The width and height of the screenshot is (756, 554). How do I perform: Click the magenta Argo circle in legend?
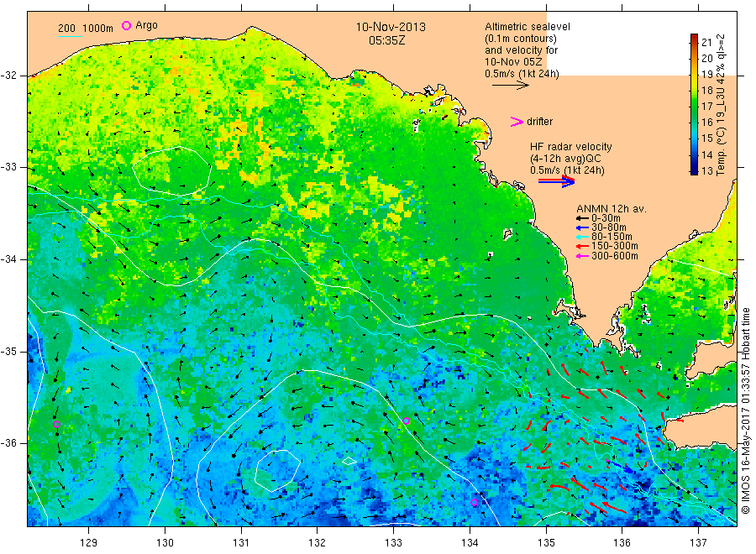pos(126,25)
